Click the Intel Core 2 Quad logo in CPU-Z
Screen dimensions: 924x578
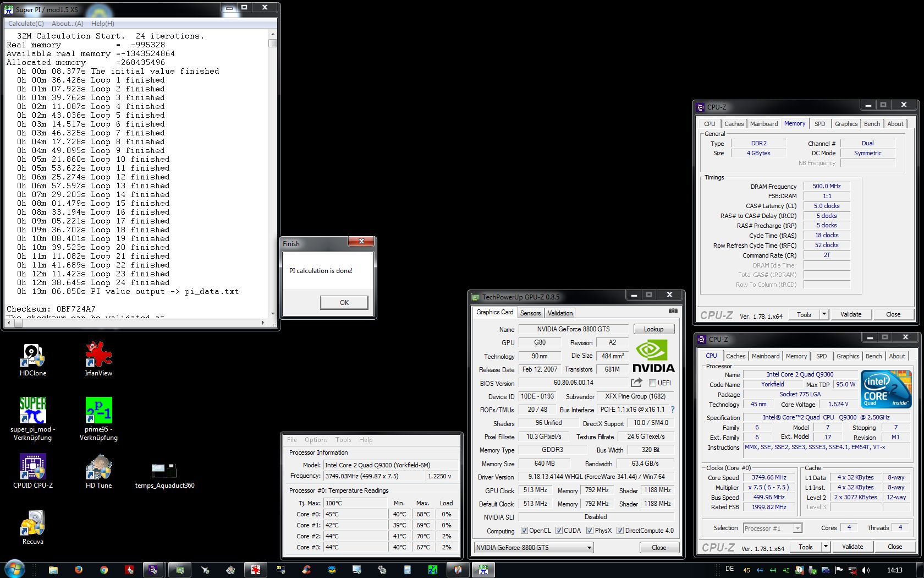pyautogui.click(x=887, y=389)
